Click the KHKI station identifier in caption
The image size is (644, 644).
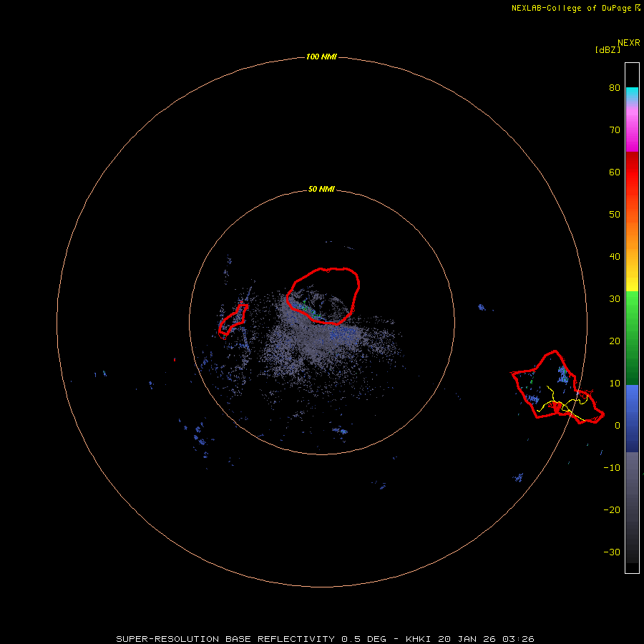419,639
